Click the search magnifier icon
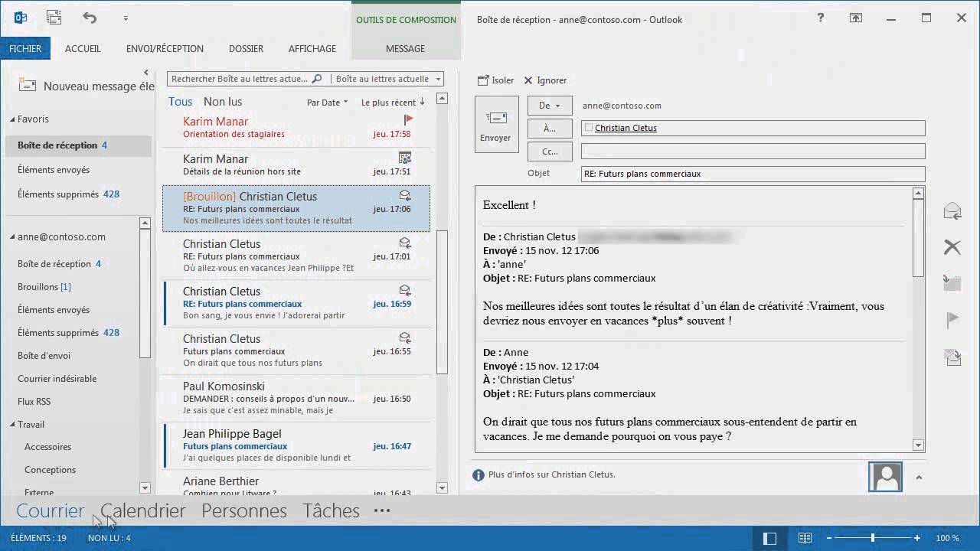 click(x=316, y=79)
